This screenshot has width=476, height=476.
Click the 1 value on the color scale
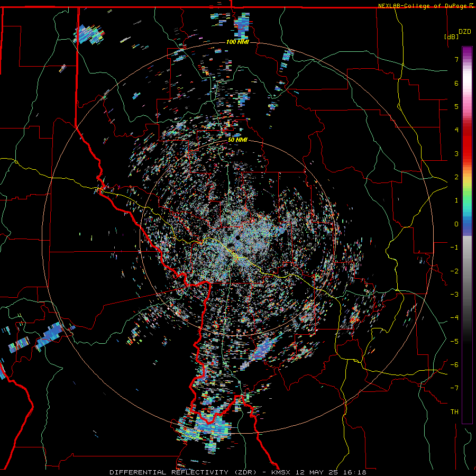tap(456, 200)
